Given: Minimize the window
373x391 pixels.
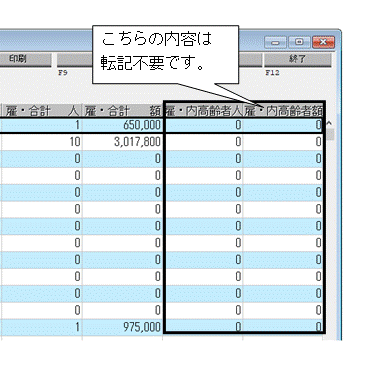Looking at the screenshot, I should (275, 42).
